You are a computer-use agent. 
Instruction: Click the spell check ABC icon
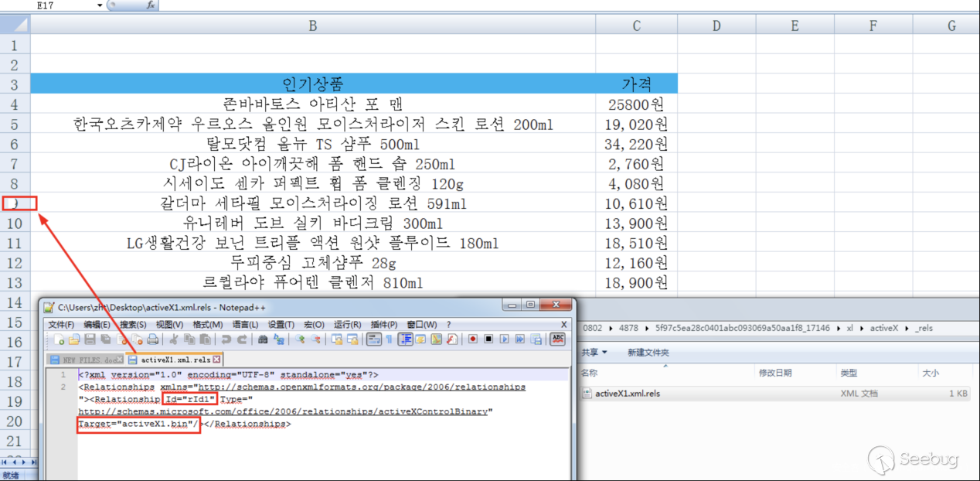click(x=557, y=339)
